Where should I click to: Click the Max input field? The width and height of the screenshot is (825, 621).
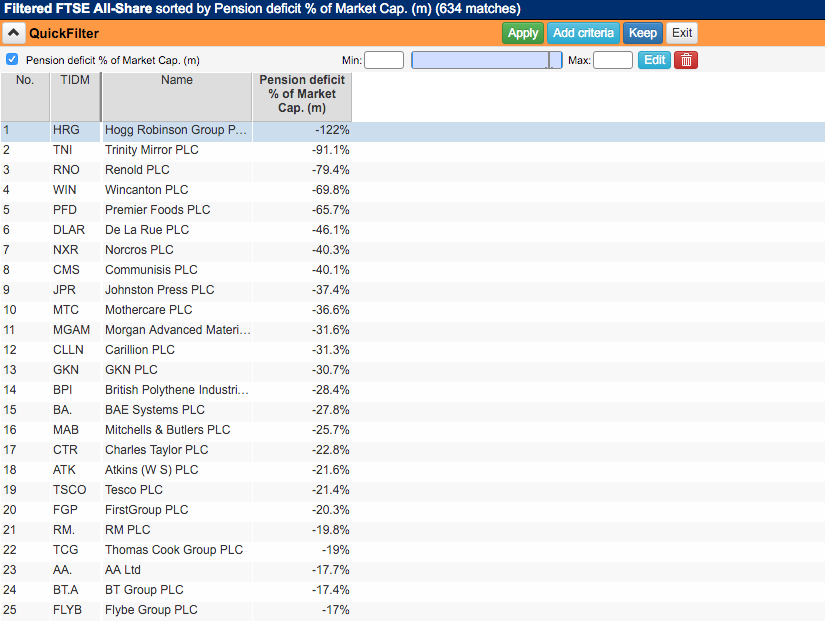(613, 60)
